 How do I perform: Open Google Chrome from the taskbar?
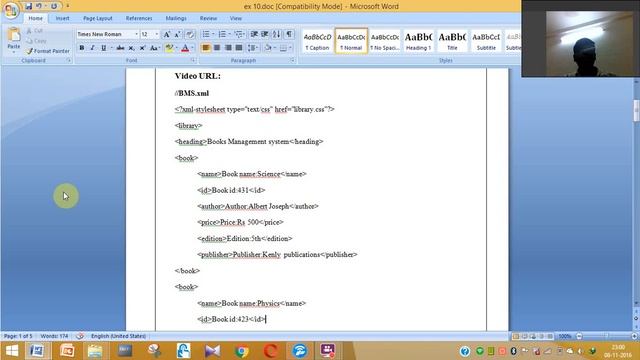pos(242,351)
